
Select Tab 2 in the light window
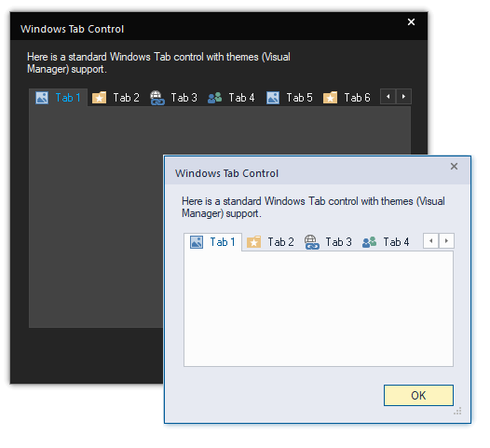pyautogui.click(x=271, y=242)
